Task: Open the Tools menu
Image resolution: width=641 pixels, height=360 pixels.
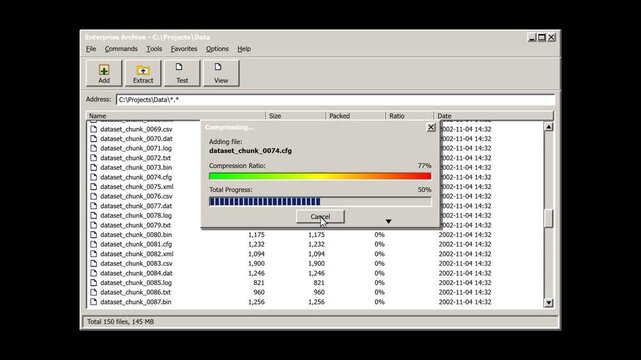Action: 154,49
